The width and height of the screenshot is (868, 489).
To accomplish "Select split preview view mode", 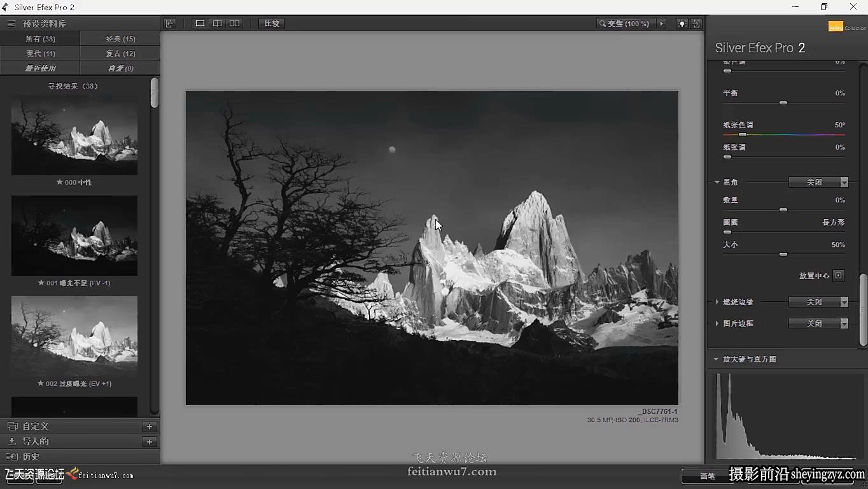I will (x=217, y=24).
